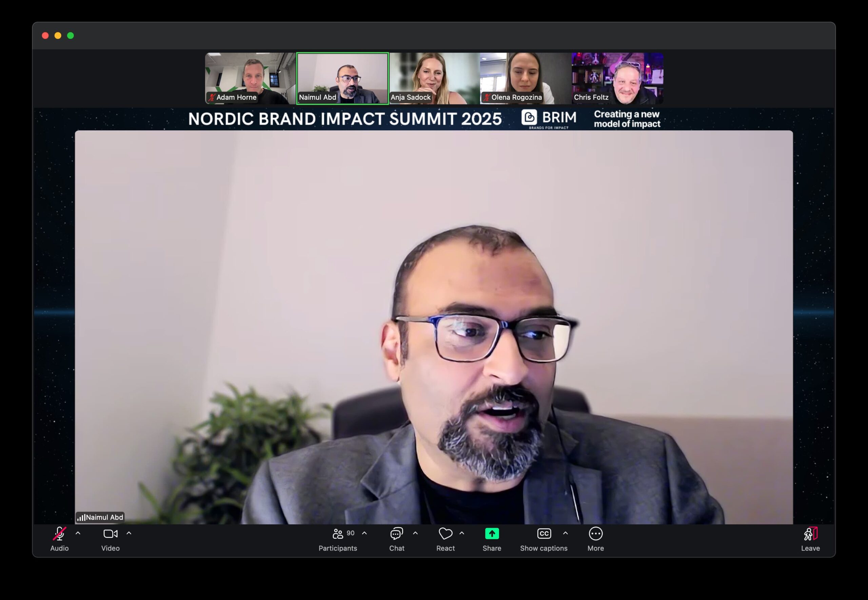Select Naimul Abd's highlighted thumbnail
Screen dimensions: 868x600
point(342,78)
